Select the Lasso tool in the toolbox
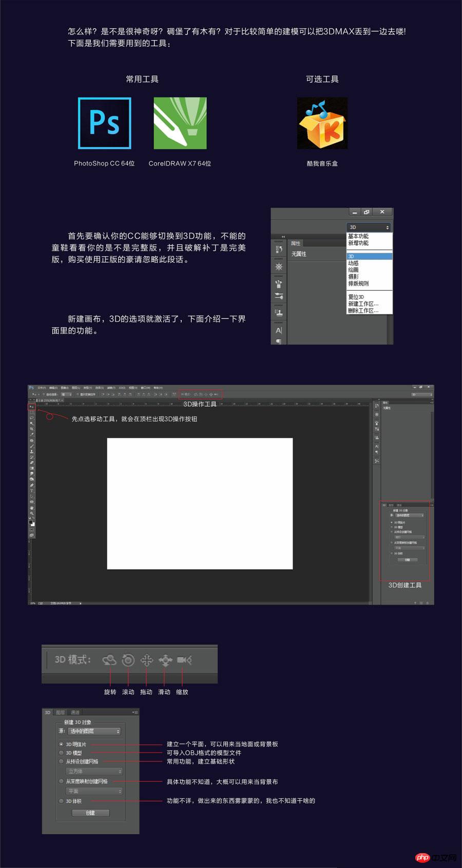Viewport: 462px width, 868px height. (x=32, y=418)
